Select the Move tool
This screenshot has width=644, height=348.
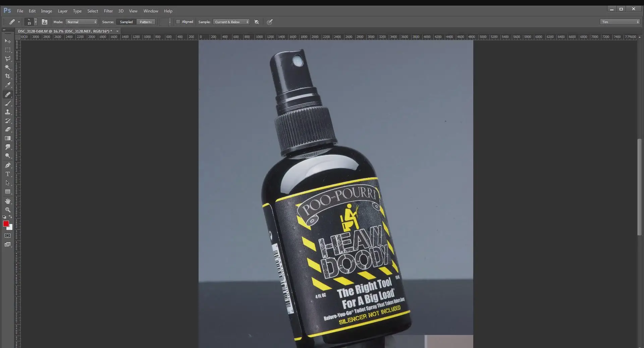(7, 41)
